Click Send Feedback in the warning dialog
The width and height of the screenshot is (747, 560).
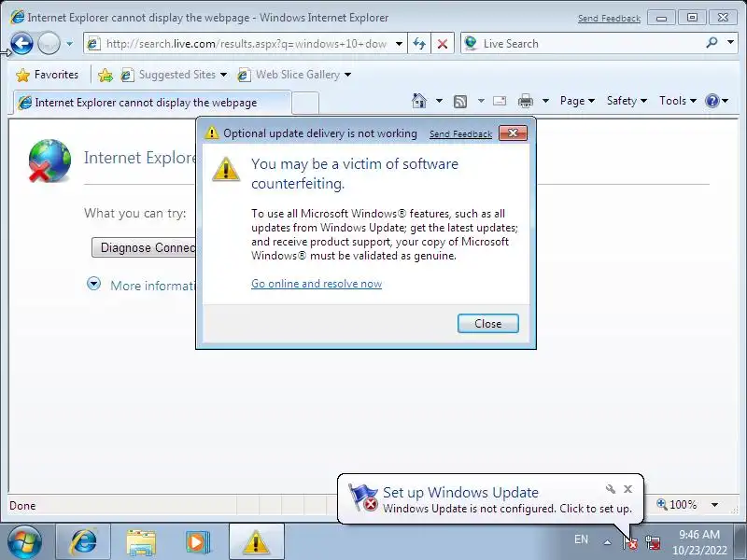pyautogui.click(x=460, y=134)
